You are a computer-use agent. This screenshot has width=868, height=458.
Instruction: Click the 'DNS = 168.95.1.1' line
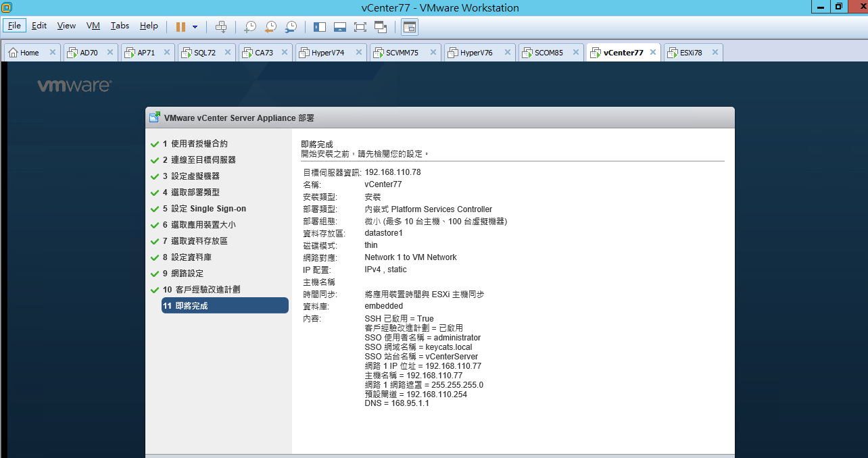click(397, 403)
